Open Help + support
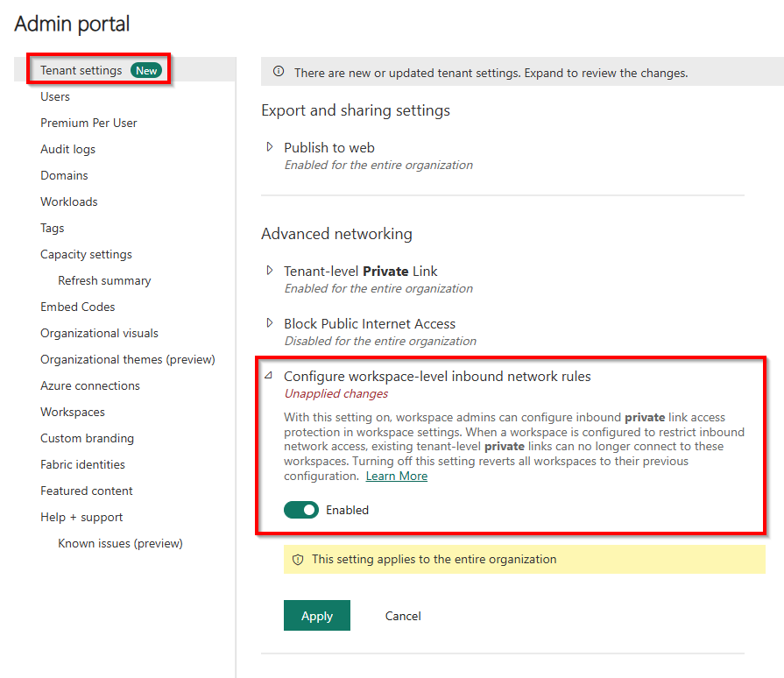This screenshot has width=784, height=678. 81,518
